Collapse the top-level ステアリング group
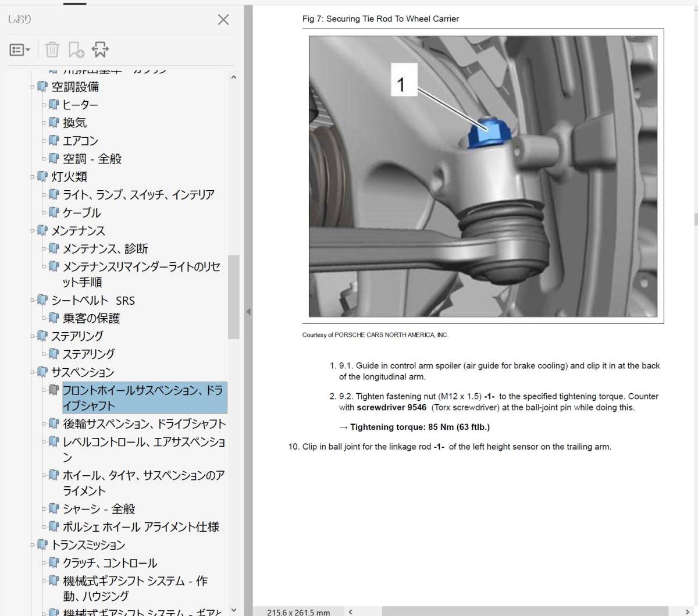 tap(33, 336)
